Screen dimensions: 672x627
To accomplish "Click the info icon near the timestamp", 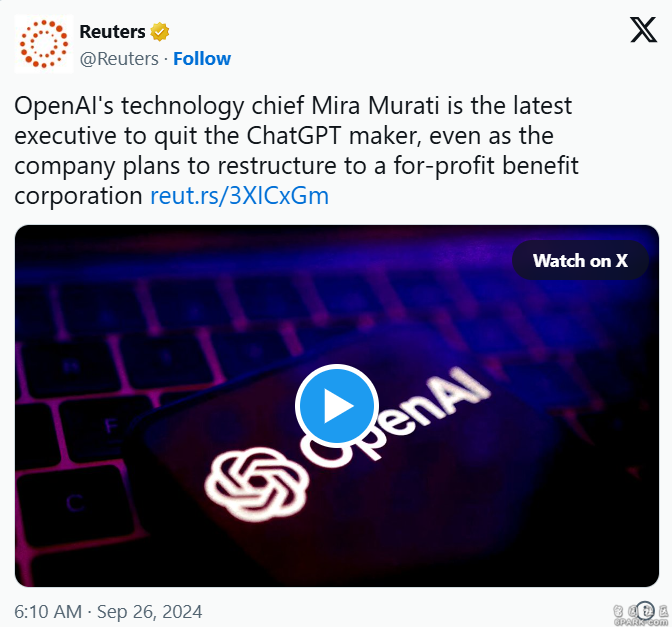I will [x=645, y=610].
